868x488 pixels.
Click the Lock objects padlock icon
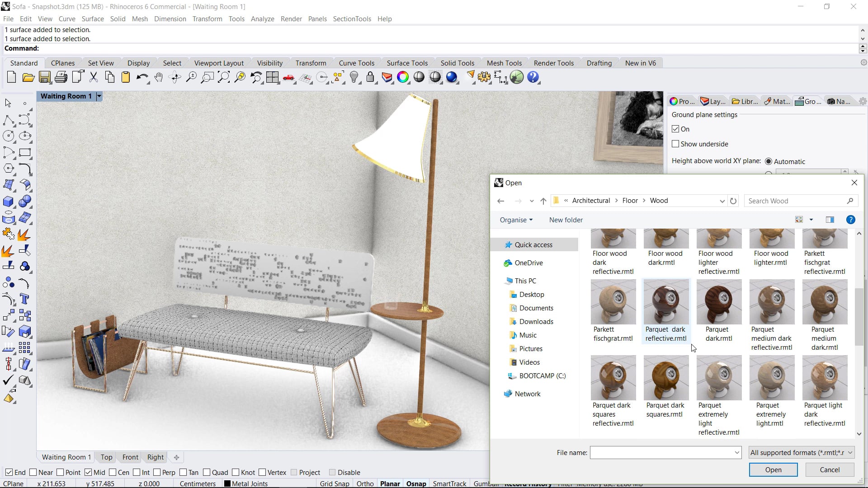(x=370, y=77)
